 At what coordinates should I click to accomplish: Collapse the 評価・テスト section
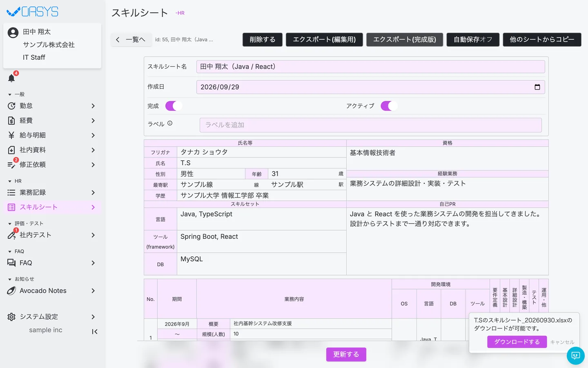[x=25, y=224]
